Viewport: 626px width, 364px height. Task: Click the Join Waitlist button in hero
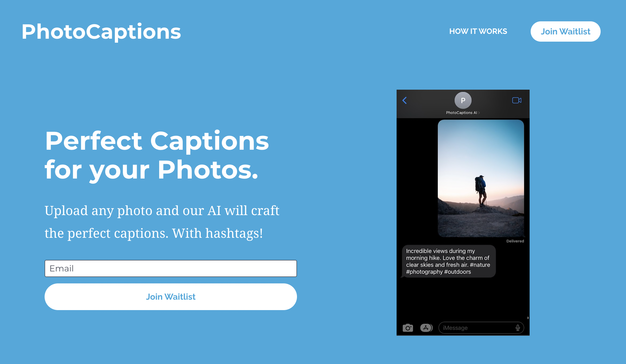pyautogui.click(x=170, y=297)
